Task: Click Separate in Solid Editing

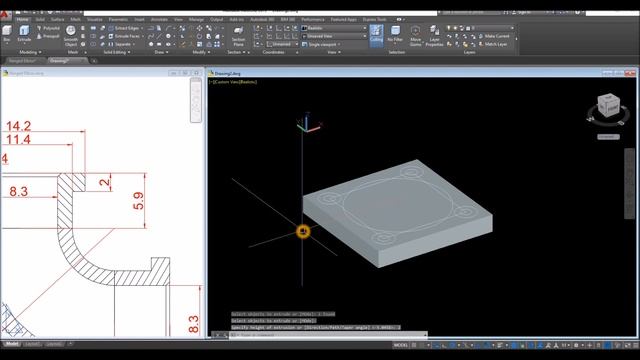Action: coord(120,44)
